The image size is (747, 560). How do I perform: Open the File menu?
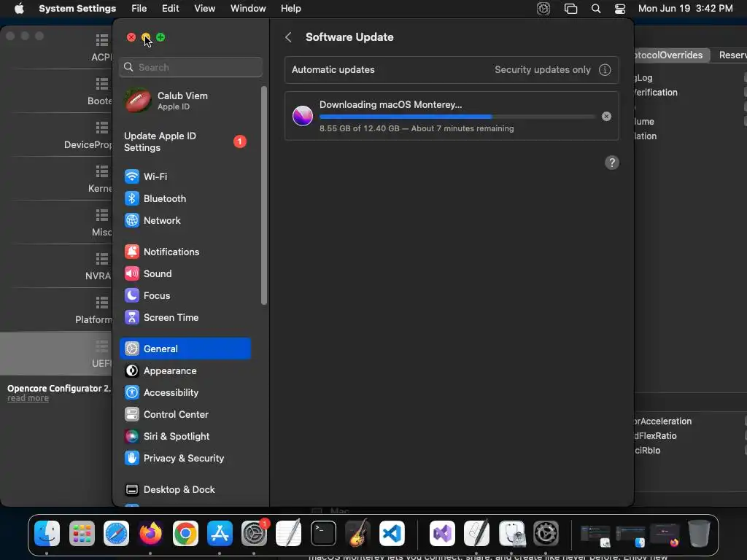click(x=139, y=9)
